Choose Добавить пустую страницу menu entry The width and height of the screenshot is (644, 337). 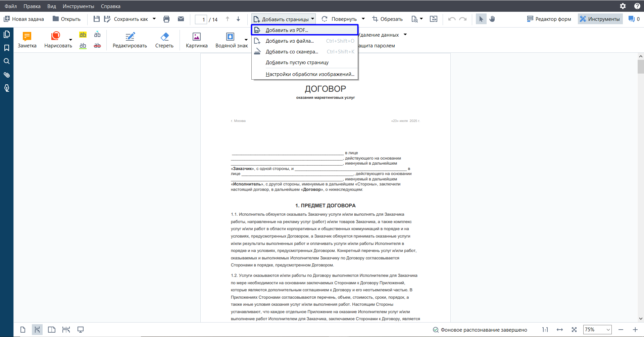point(305,62)
